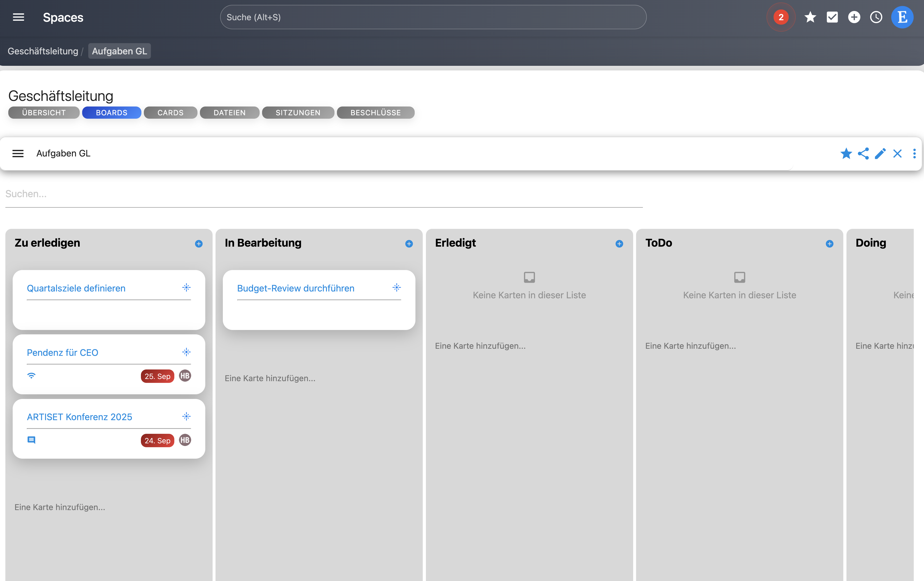Image resolution: width=924 pixels, height=581 pixels.
Task: Edit the board with the pencil icon
Action: [880, 153]
